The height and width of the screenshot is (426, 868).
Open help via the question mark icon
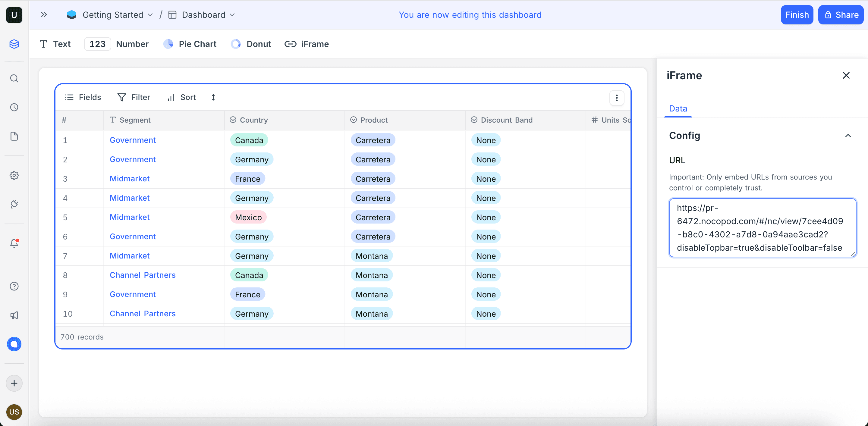tap(14, 286)
